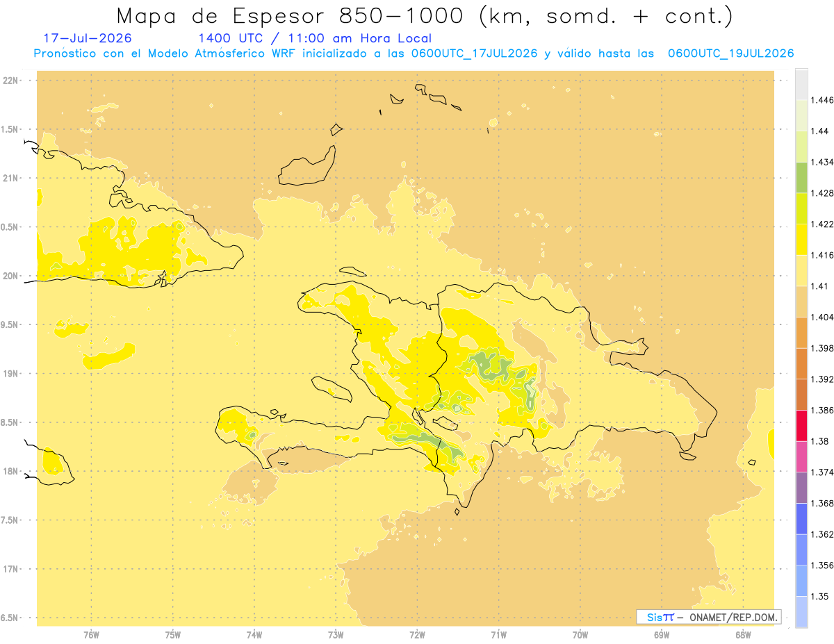Viewport: 834px width, 644px height.
Task: Pick the blue 1.362–1.368 legend swatch
Action: click(x=801, y=518)
